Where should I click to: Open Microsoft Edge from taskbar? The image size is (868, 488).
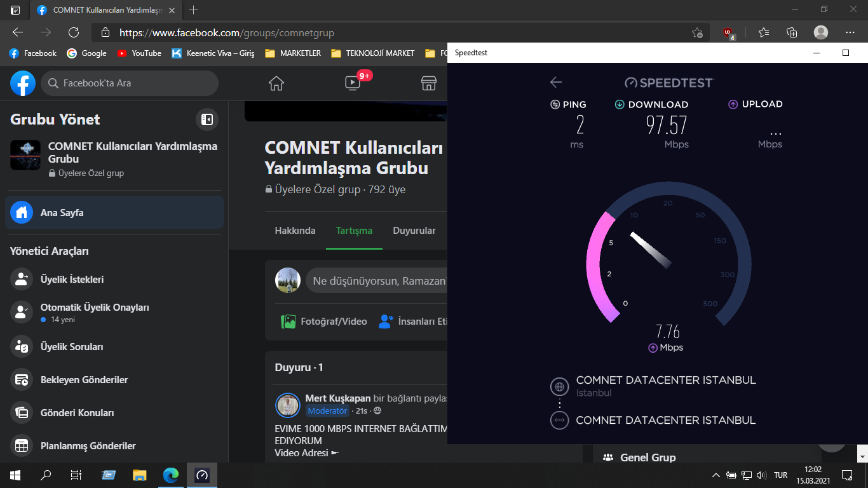[x=171, y=475]
